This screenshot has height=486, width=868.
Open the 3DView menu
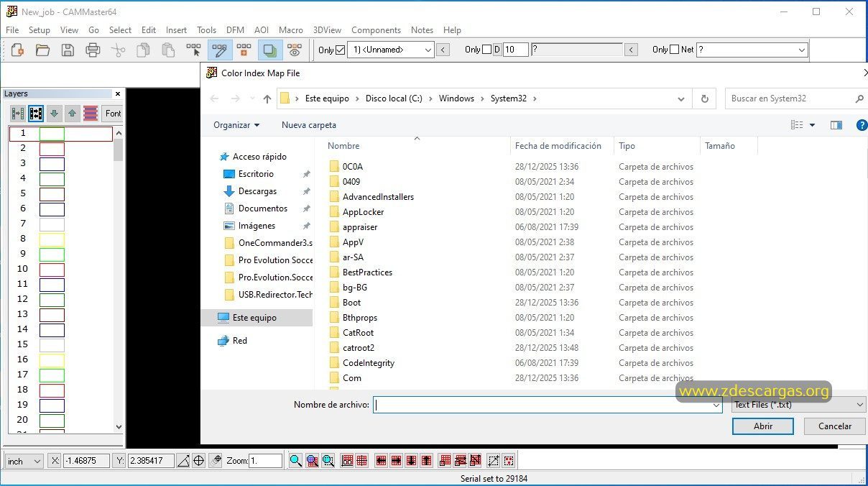click(x=327, y=30)
